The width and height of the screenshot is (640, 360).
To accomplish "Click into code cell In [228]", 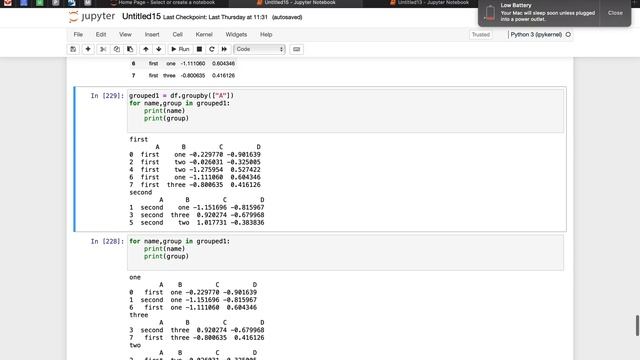I will click(345, 252).
